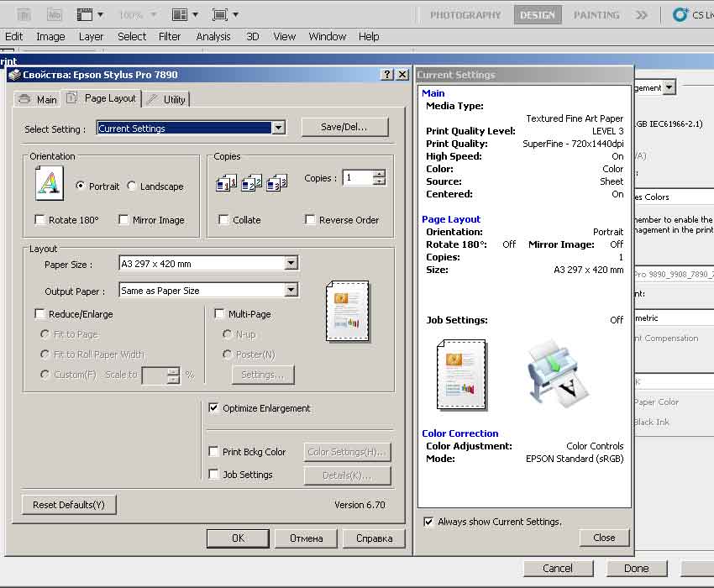
Task: Switch to the Painting workspace
Action: tap(596, 15)
